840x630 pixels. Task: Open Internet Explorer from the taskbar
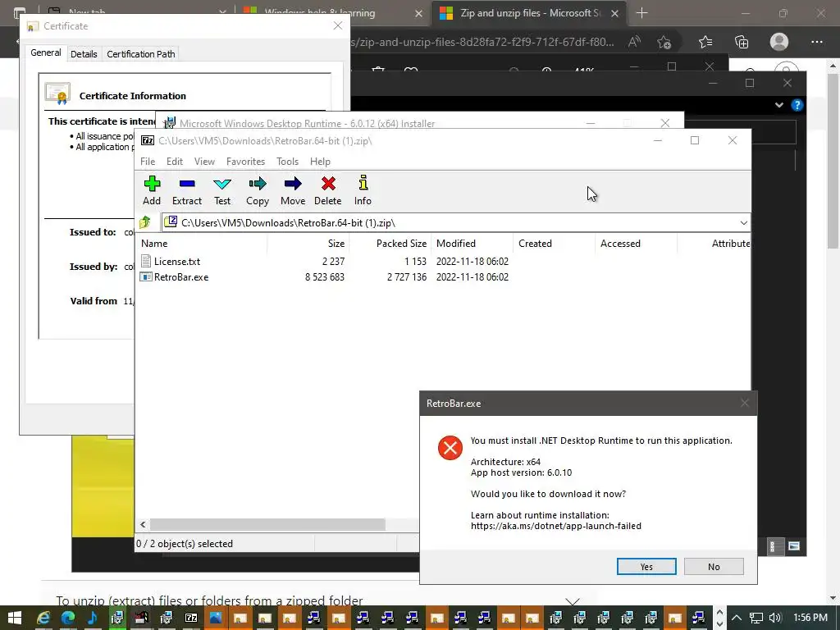pyautogui.click(x=43, y=618)
